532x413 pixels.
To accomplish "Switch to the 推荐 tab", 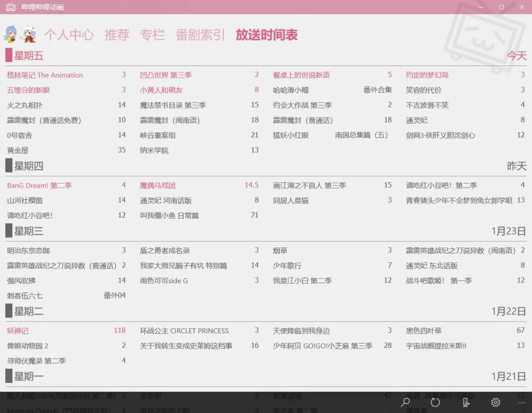I will pos(117,34).
